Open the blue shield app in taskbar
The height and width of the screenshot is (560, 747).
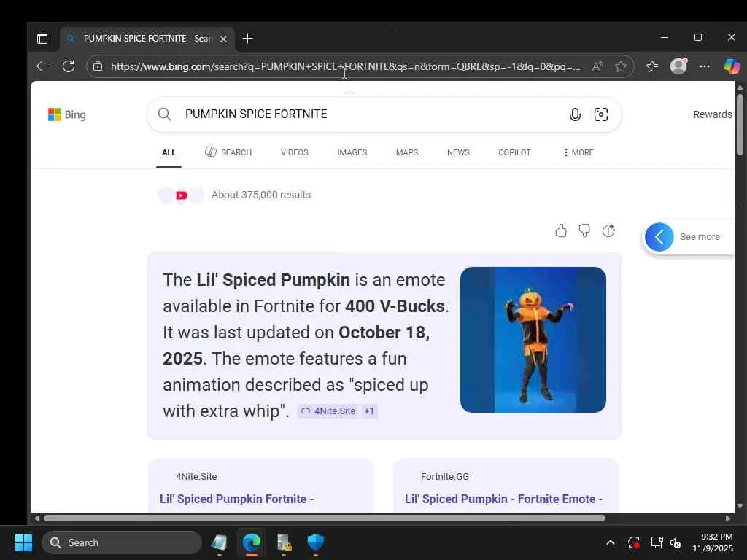pos(315,542)
